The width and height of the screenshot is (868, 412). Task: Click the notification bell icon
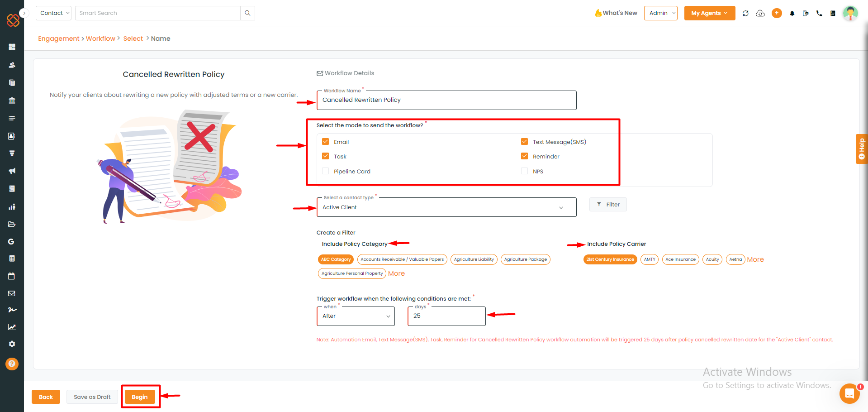(792, 14)
